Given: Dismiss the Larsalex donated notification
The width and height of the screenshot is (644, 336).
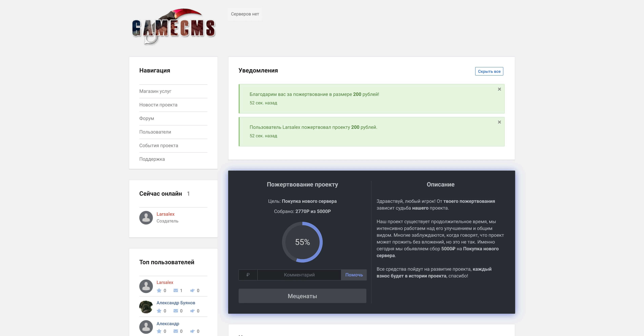Looking at the screenshot, I should [x=499, y=122].
